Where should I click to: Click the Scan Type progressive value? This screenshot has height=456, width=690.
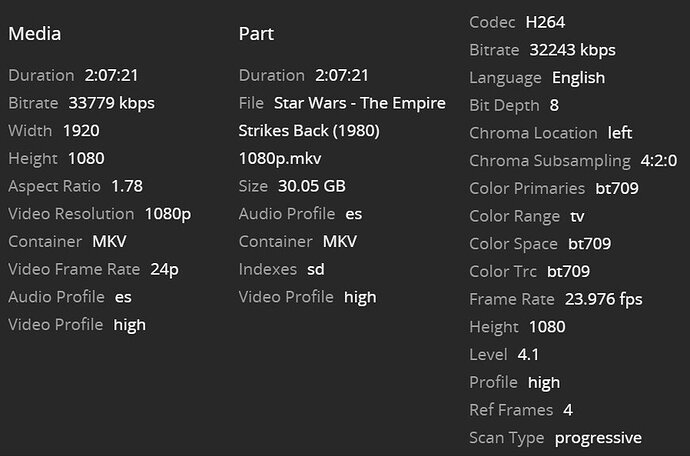click(x=598, y=437)
